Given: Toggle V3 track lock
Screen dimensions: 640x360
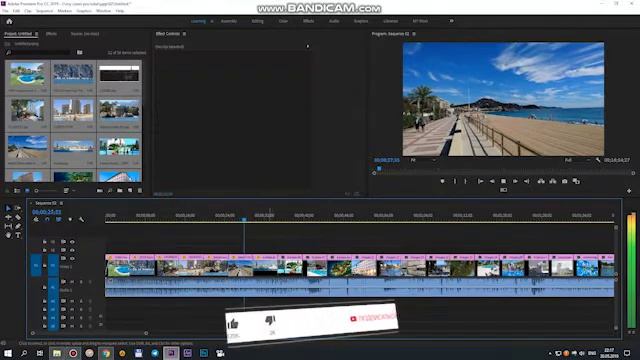Looking at the screenshot, I should coord(44,242).
